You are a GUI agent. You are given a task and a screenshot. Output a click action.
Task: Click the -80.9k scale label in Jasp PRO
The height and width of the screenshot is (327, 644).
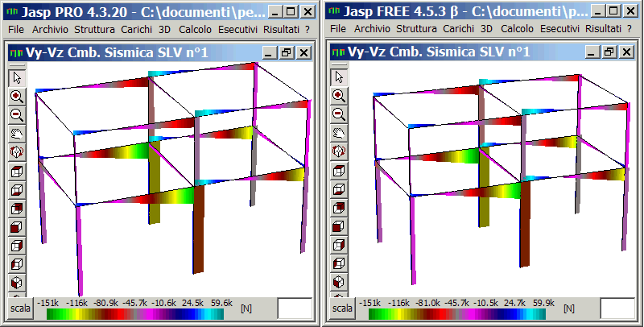[106, 304]
